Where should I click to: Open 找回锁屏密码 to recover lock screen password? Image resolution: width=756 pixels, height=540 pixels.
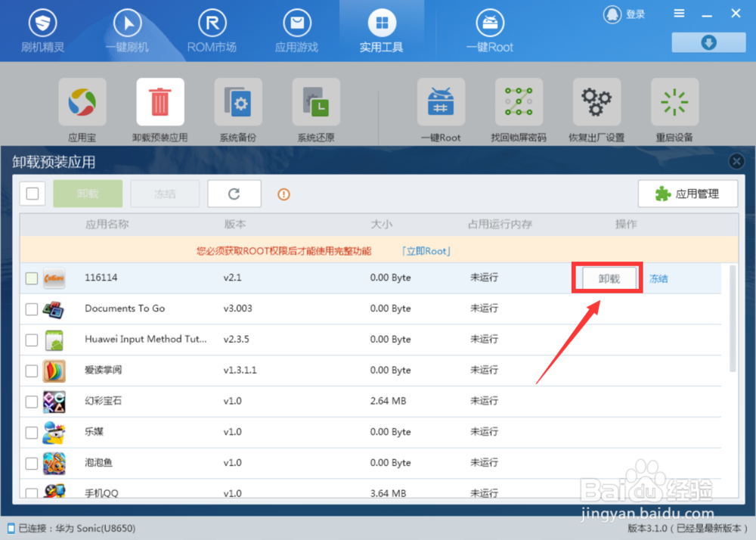point(519,102)
